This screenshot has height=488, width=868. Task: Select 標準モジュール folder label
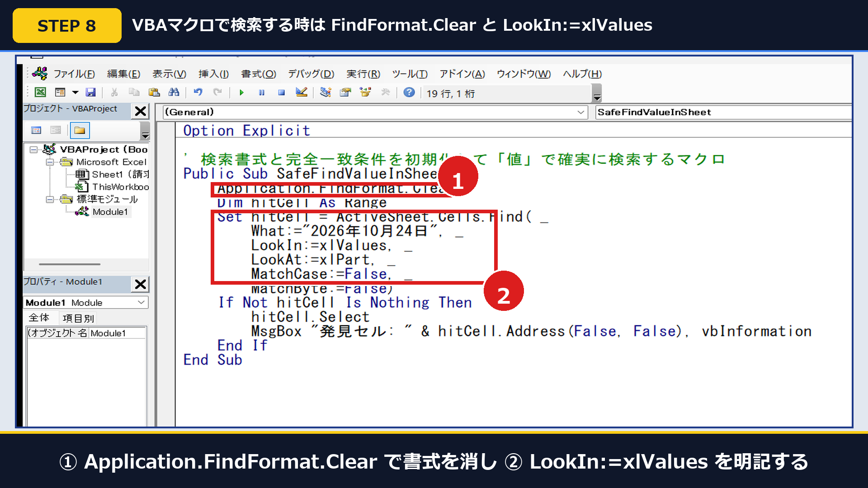(107, 199)
